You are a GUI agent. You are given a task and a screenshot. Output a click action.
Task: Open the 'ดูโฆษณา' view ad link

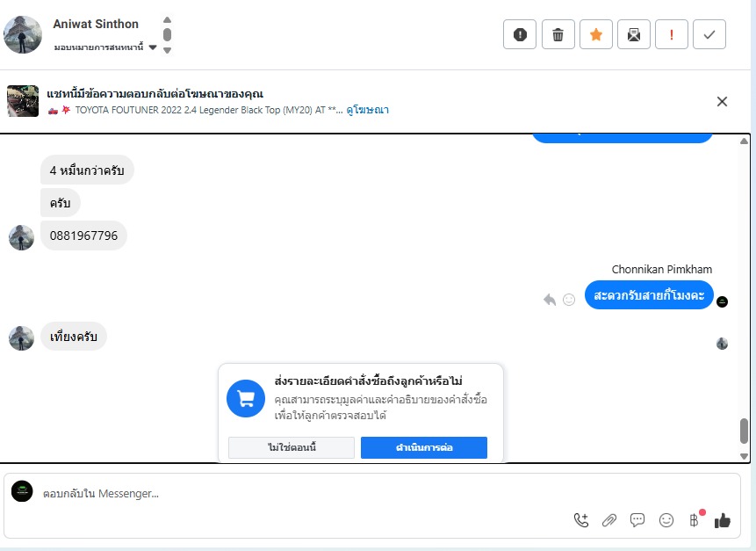point(368,110)
